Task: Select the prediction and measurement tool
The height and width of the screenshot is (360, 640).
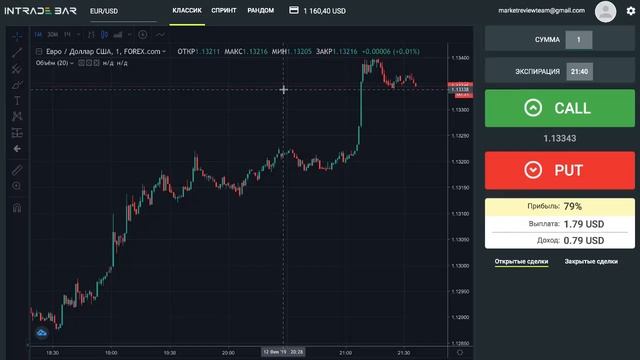Action: pos(17,133)
